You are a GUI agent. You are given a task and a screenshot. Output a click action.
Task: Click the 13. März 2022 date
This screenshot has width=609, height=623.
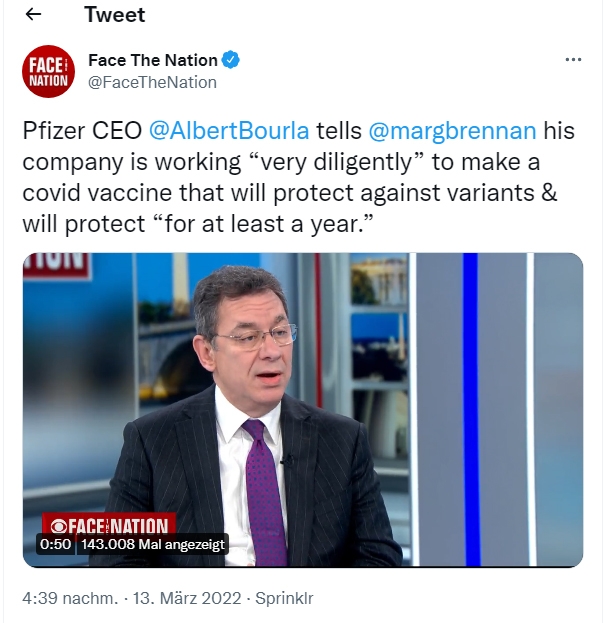tap(187, 598)
